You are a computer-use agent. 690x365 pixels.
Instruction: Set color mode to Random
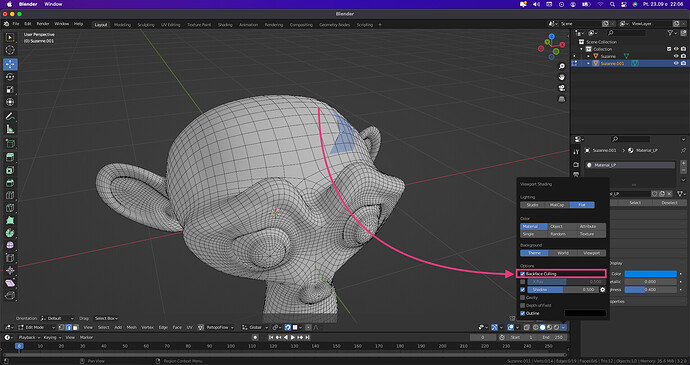562,234
